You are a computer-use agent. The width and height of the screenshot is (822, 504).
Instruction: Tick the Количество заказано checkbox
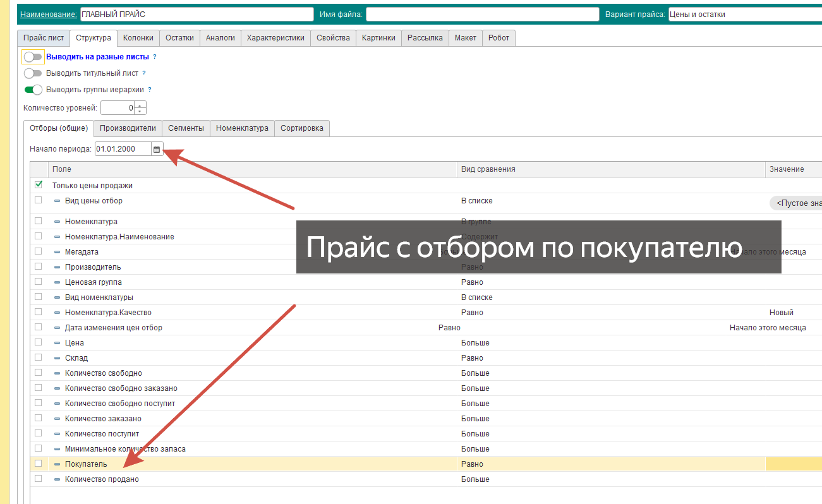(x=39, y=418)
